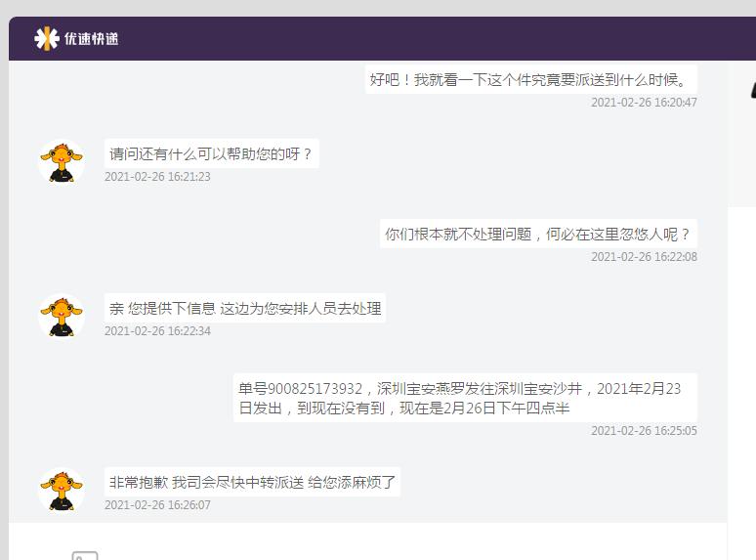
Task: Click timestamp 2021-02-26 16:20:47
Action: point(644,103)
